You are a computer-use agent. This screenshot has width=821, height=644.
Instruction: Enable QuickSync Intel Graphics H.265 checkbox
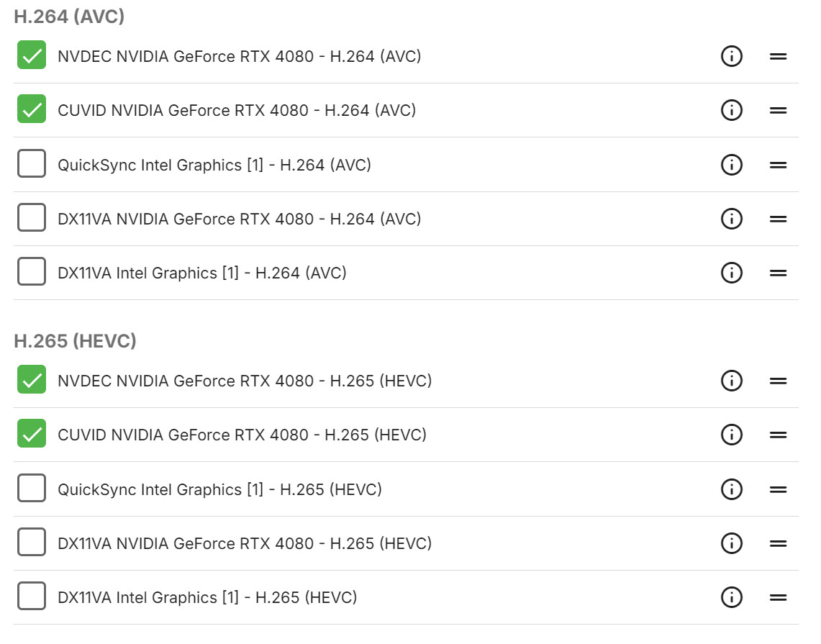(32, 489)
